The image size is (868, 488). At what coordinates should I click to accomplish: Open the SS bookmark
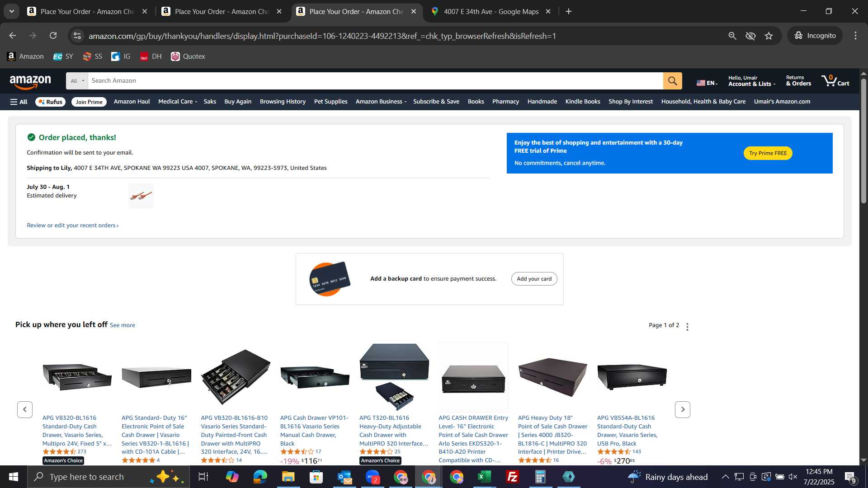pos(93,56)
